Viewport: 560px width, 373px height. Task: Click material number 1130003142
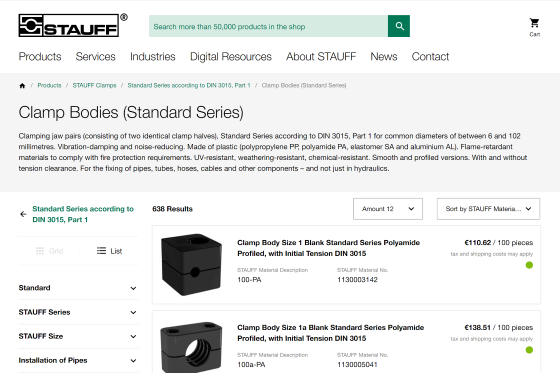[x=357, y=280]
